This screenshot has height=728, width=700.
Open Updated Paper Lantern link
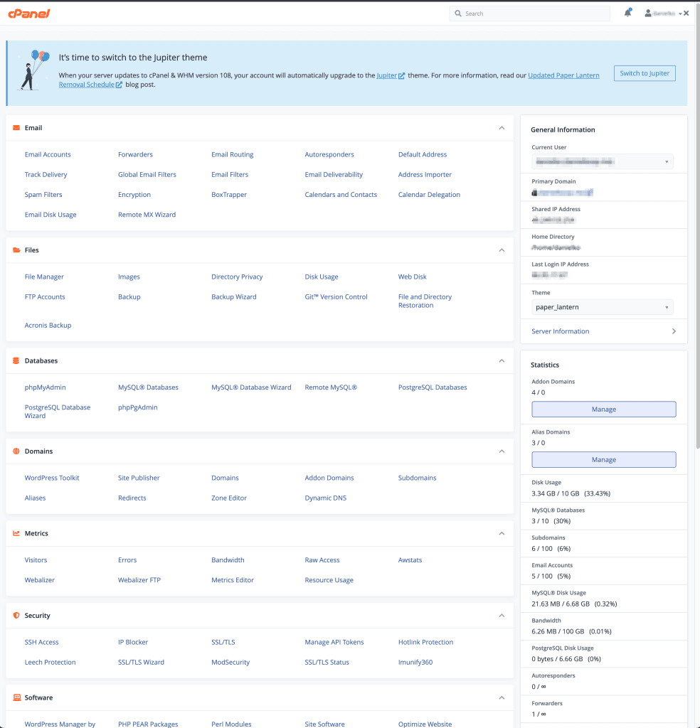coord(563,75)
